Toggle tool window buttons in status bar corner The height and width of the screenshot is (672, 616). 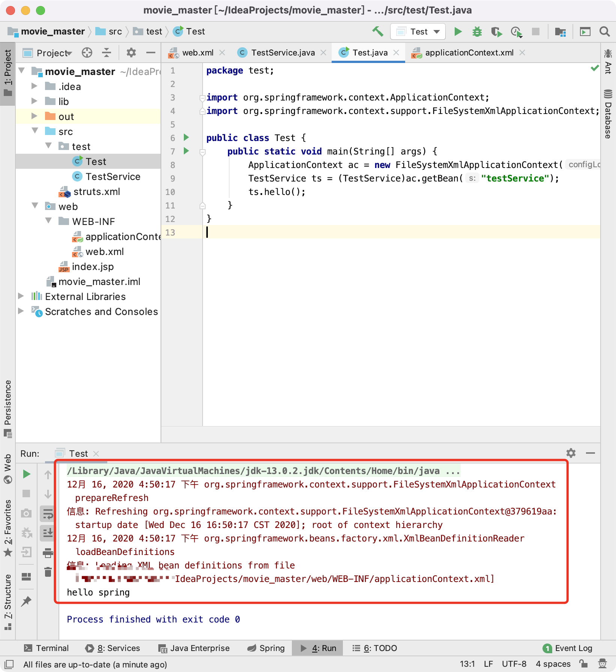coord(9,664)
